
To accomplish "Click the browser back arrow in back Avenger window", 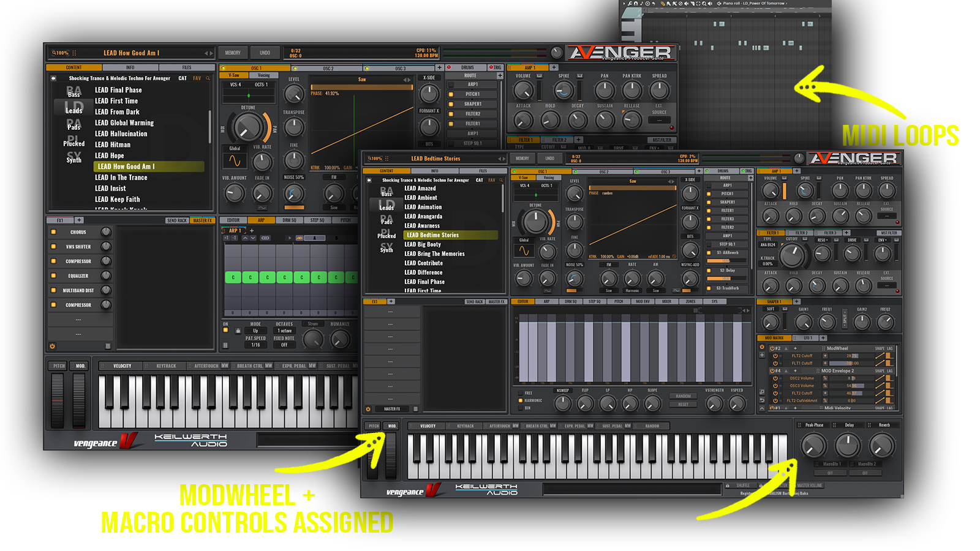I will 53,78.
